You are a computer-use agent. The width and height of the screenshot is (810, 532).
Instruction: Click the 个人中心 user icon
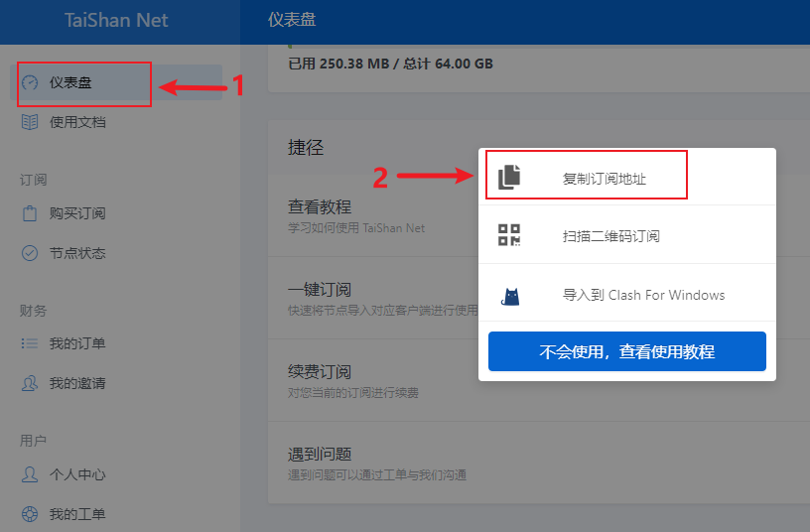click(30, 474)
